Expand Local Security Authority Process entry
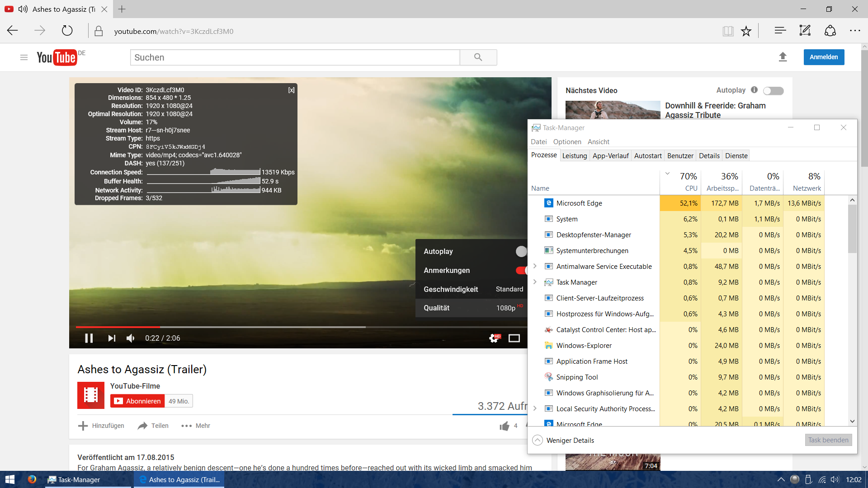The width and height of the screenshot is (868, 488). tap(535, 408)
